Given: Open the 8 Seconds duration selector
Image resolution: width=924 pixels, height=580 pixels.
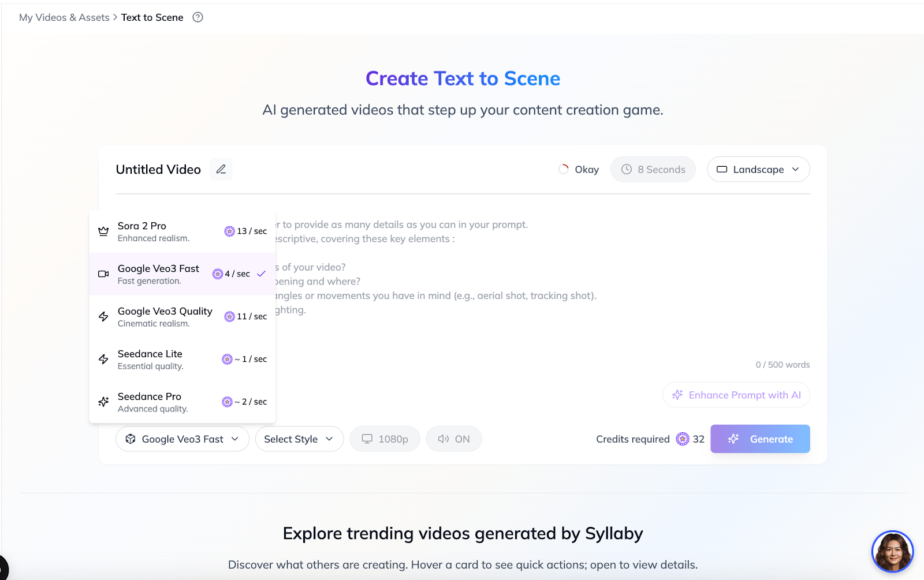Looking at the screenshot, I should pyautogui.click(x=653, y=170).
